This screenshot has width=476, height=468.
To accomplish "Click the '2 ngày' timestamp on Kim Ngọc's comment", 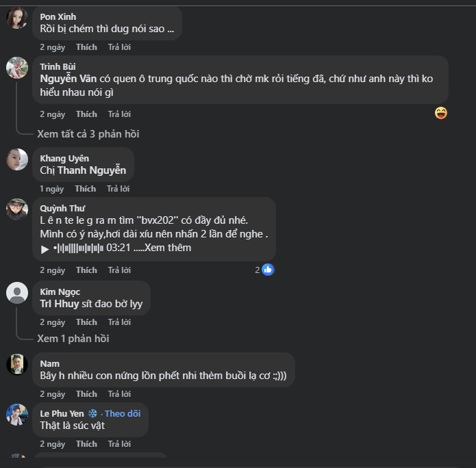I will (52, 322).
